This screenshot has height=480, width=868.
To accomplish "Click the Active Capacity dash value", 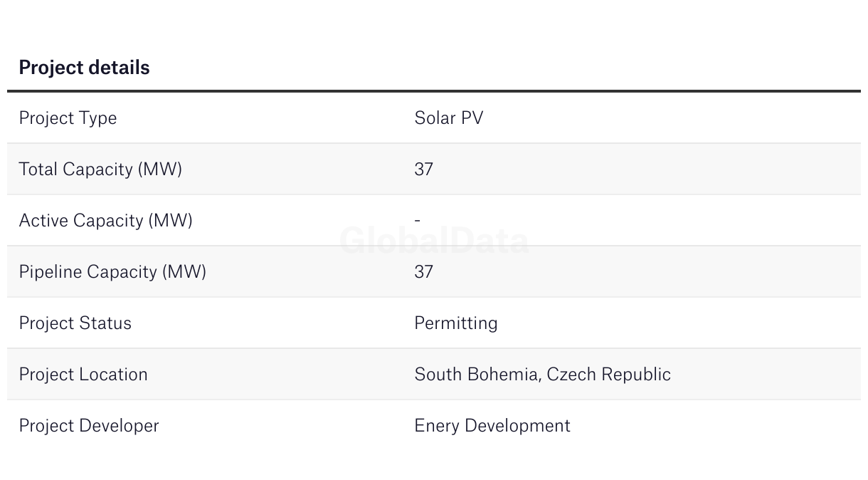I will click(418, 221).
